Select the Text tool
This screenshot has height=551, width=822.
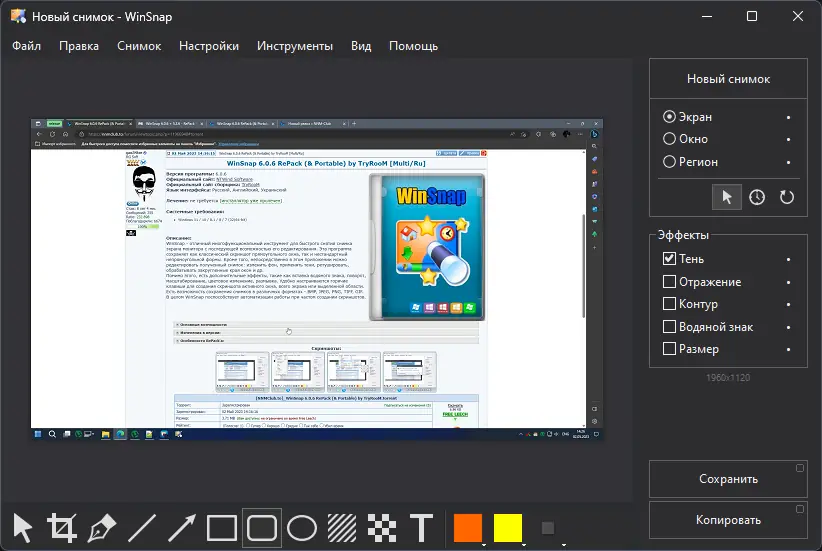(421, 528)
